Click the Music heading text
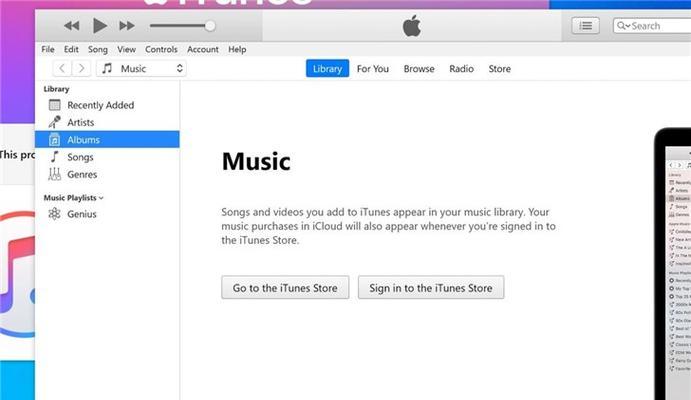691x400 pixels. pyautogui.click(x=256, y=161)
